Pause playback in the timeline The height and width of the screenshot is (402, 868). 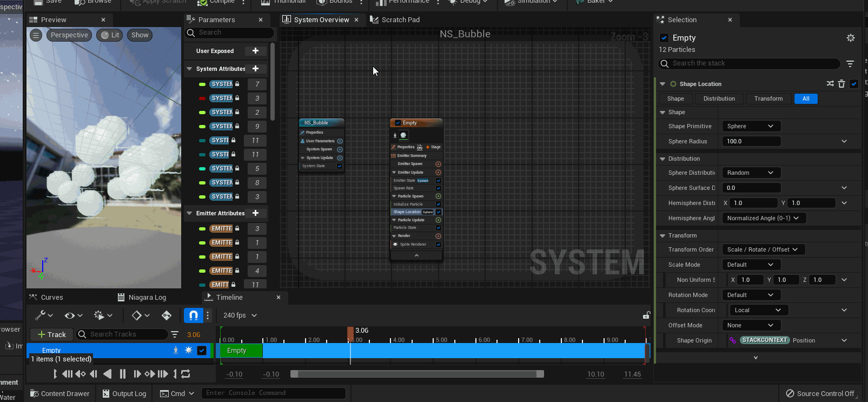(123, 374)
